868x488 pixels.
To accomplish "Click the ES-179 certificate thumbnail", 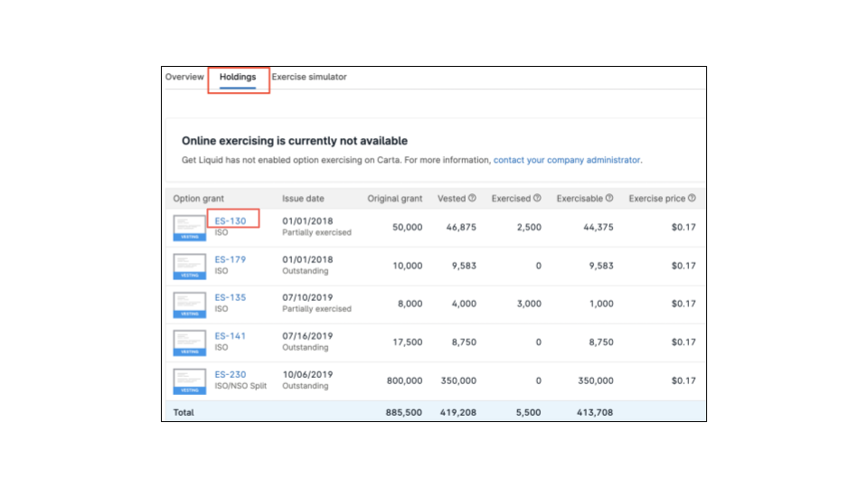I will 189,267.
